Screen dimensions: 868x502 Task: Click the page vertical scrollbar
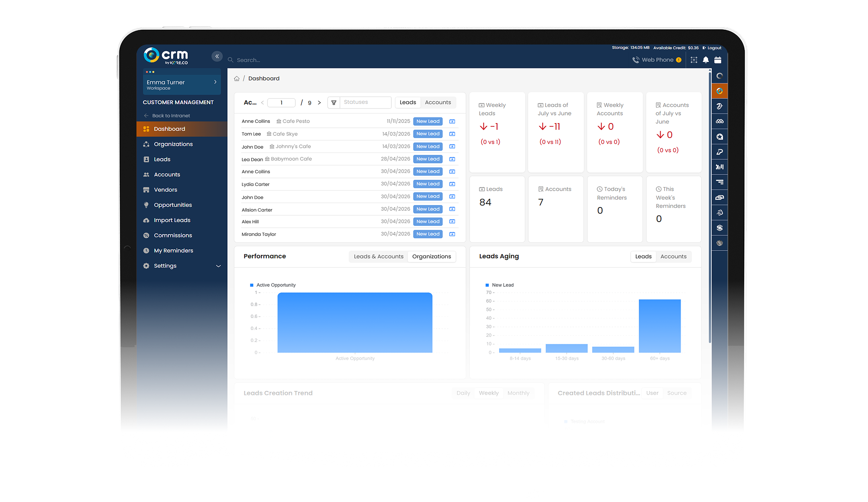click(710, 207)
